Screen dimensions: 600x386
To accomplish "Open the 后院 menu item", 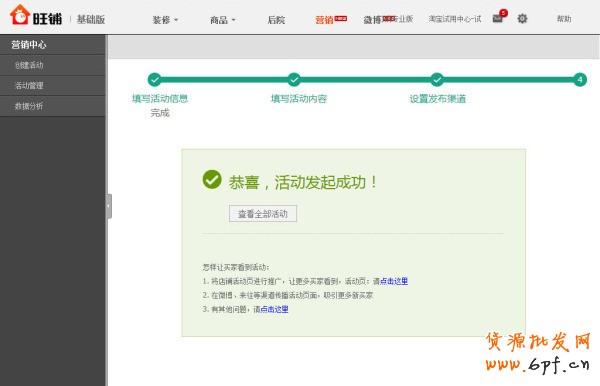I will coord(276,20).
